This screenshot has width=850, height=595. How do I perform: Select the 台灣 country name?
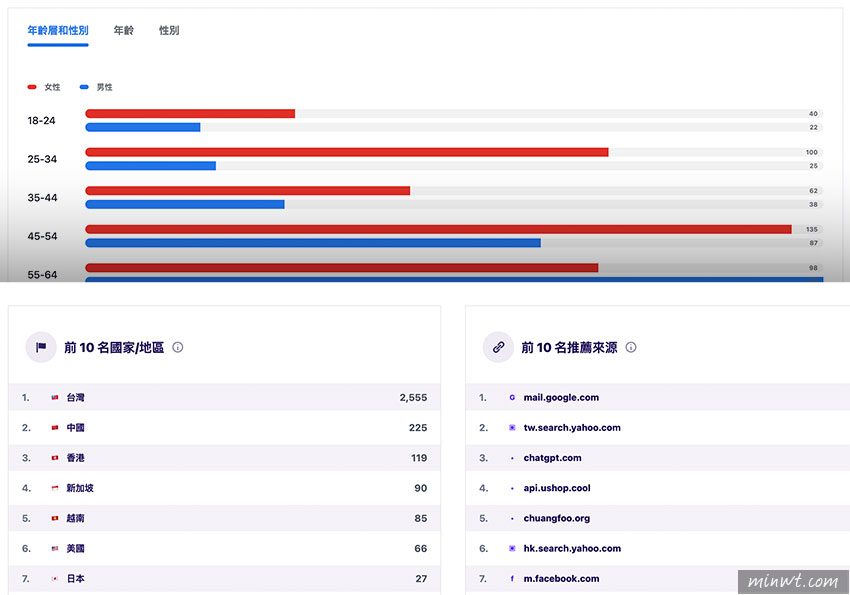75,397
